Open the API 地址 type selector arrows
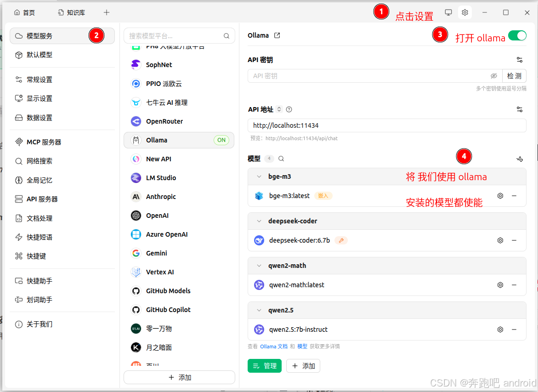The width and height of the screenshot is (538, 392). point(279,109)
